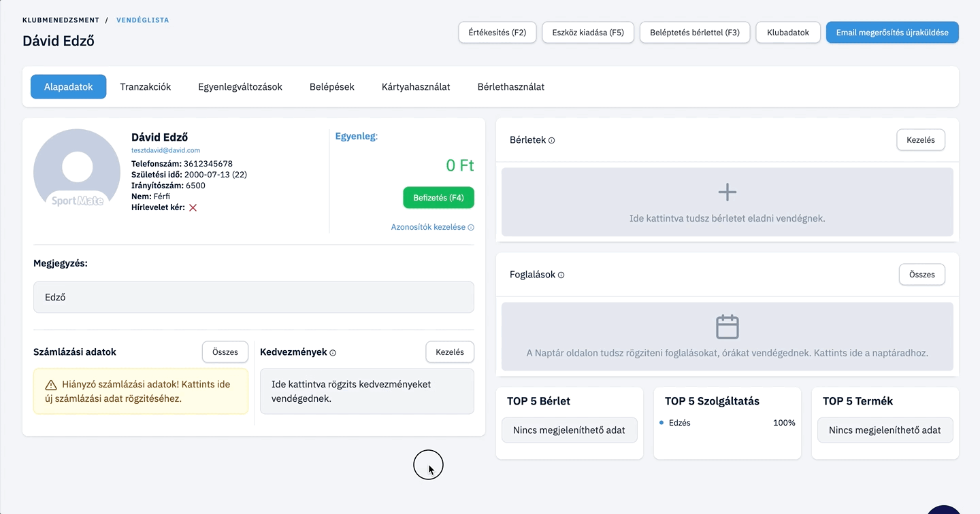980x514 pixels.
Task: Click the red X next to Hírlevelet kér
Action: point(193,207)
